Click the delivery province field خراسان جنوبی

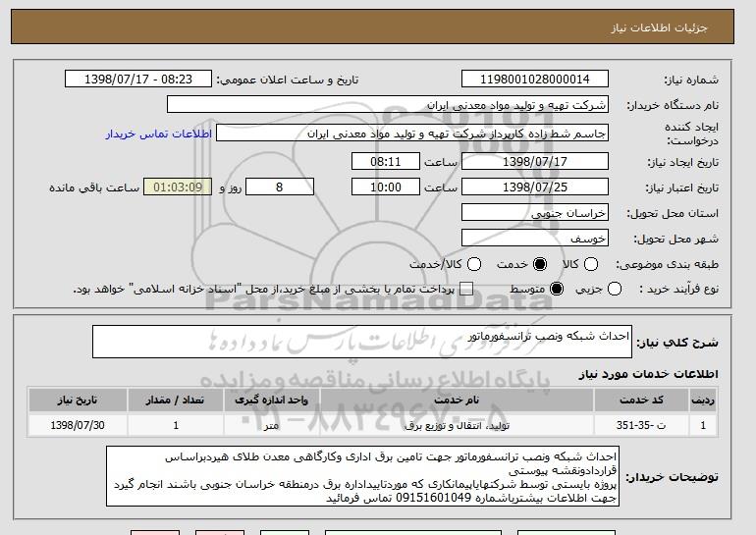coord(535,213)
